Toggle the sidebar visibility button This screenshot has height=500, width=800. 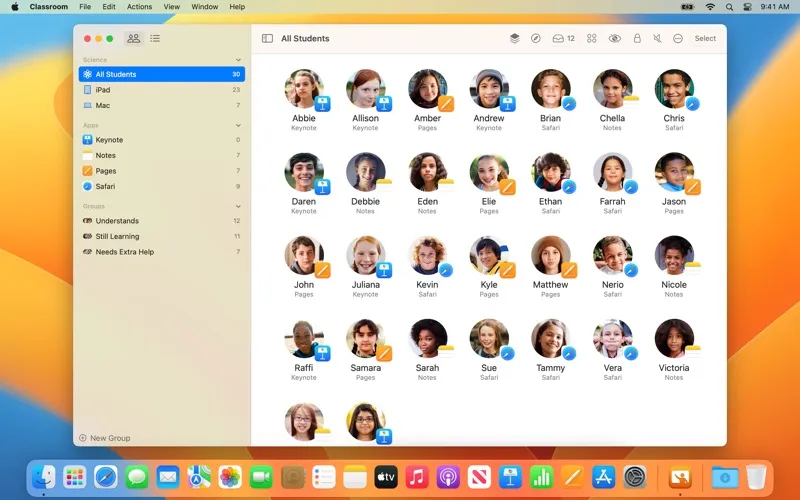267,38
